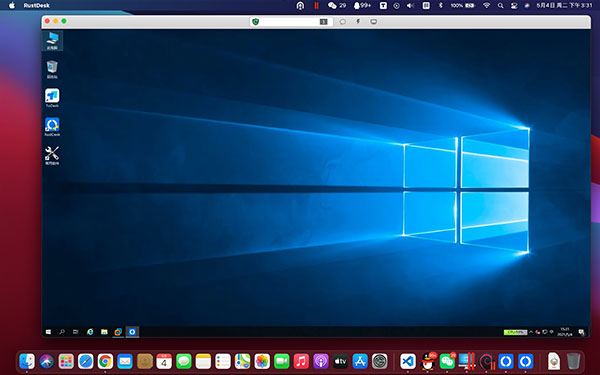Select the This PC icon on remote desktop

(x=52, y=41)
